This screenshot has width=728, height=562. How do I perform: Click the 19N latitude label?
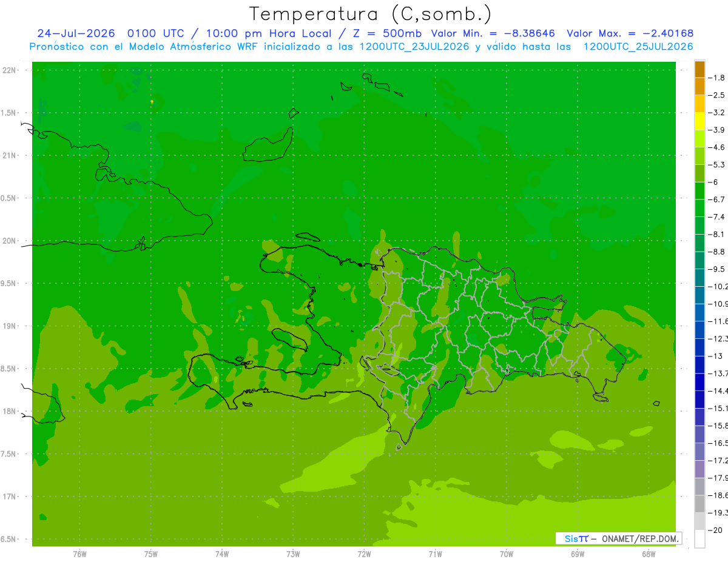pyautogui.click(x=10, y=326)
